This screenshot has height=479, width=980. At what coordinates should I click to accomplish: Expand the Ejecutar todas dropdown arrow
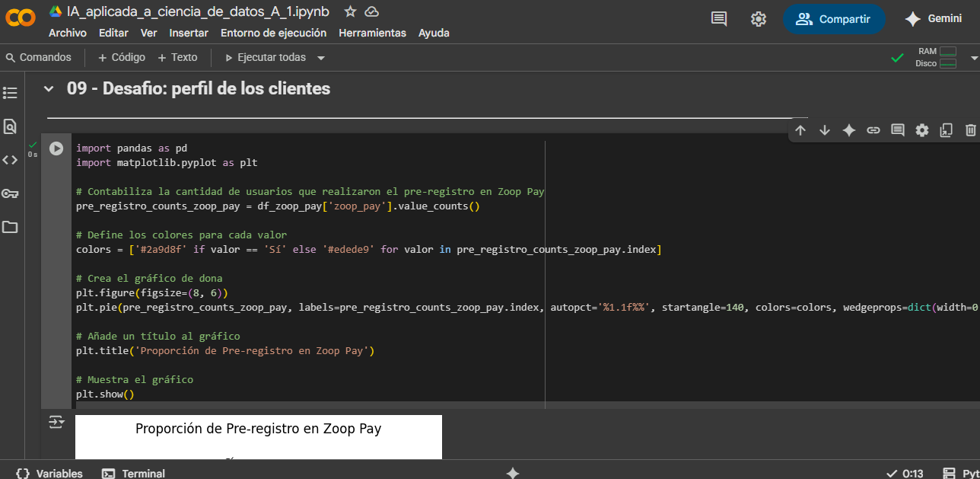click(321, 58)
